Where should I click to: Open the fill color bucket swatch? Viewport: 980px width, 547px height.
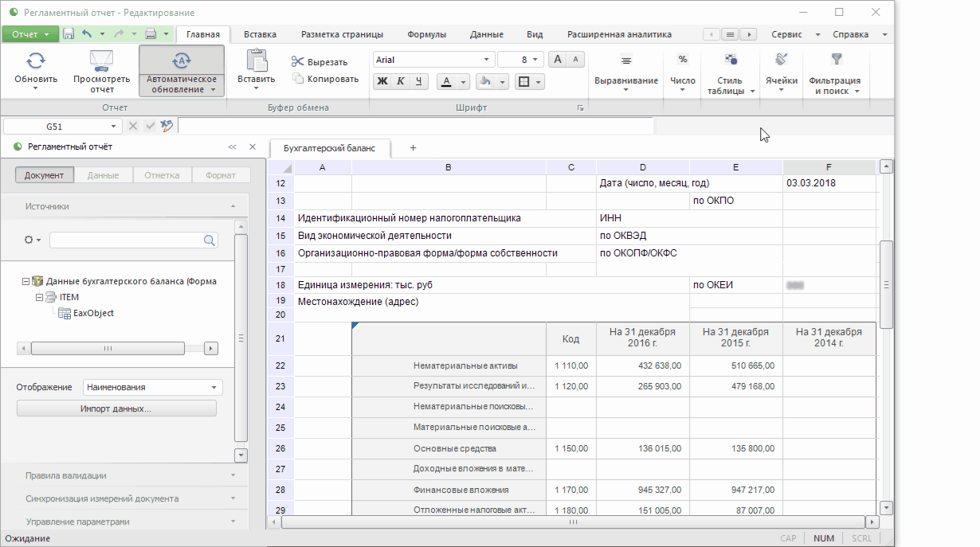(484, 81)
